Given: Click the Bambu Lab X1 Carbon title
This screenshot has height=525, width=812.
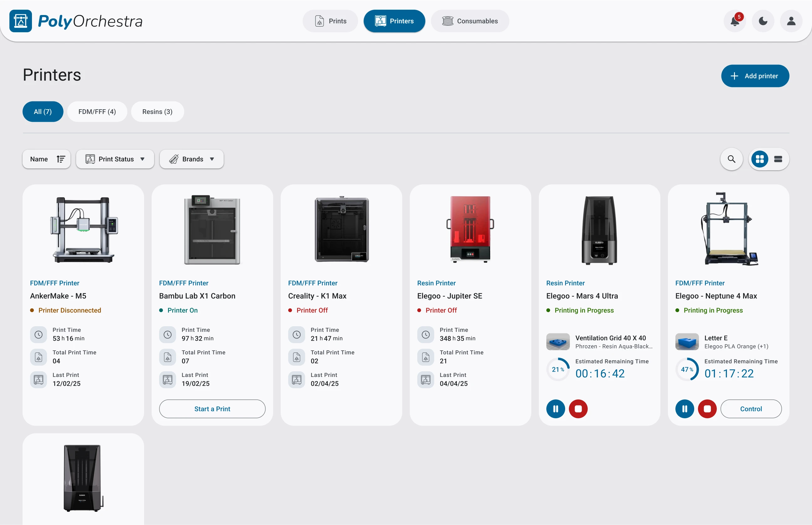Looking at the screenshot, I should [x=197, y=296].
